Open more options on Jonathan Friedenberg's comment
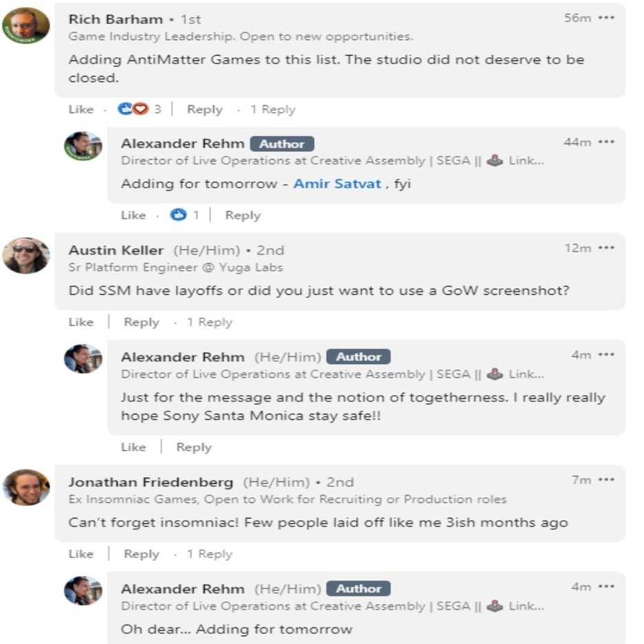 point(606,480)
